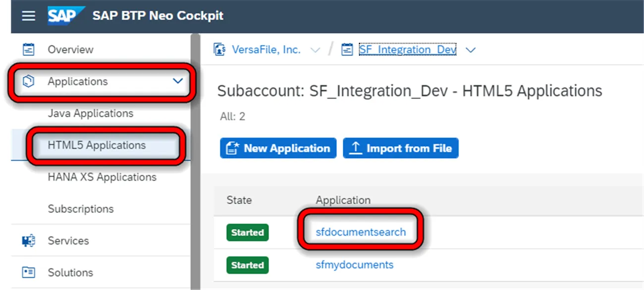Click the SAP BTP Neo Cockpit title
This screenshot has width=644, height=290.
point(158,16)
